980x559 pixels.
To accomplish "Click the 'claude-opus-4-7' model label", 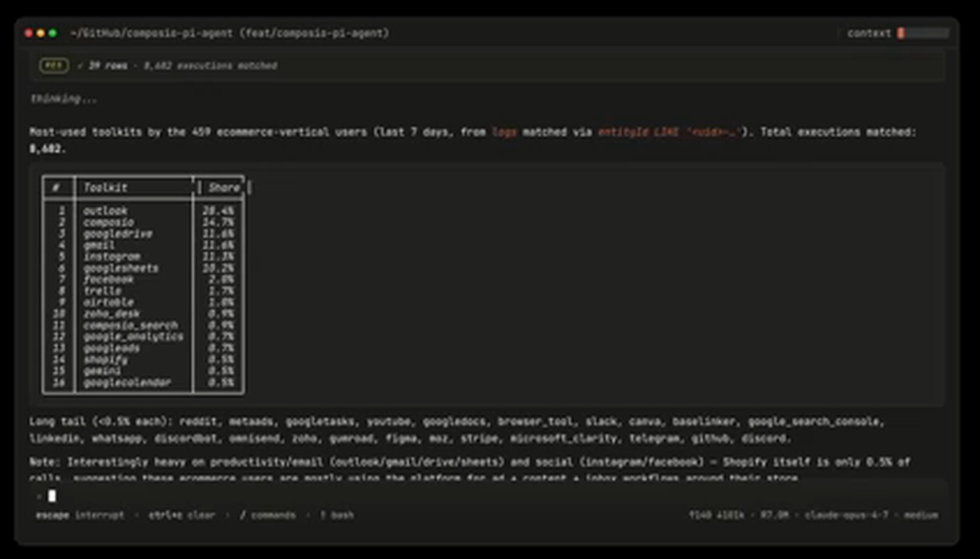I will click(846, 515).
